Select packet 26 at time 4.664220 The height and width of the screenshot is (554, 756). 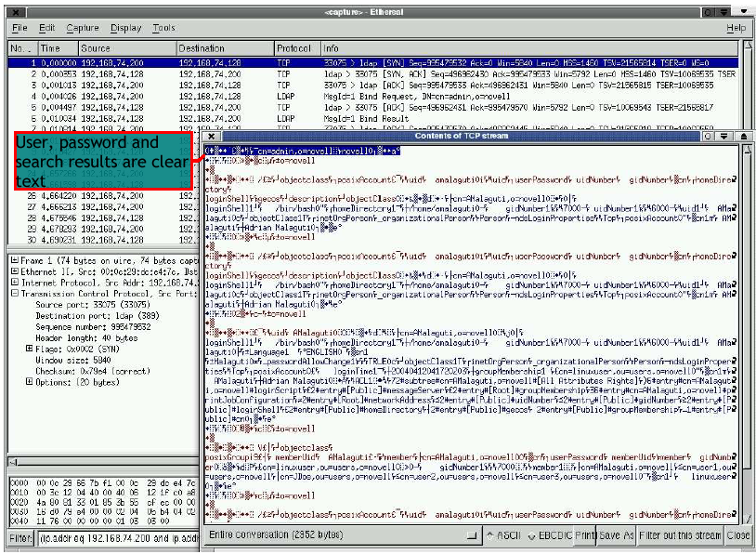click(104, 195)
